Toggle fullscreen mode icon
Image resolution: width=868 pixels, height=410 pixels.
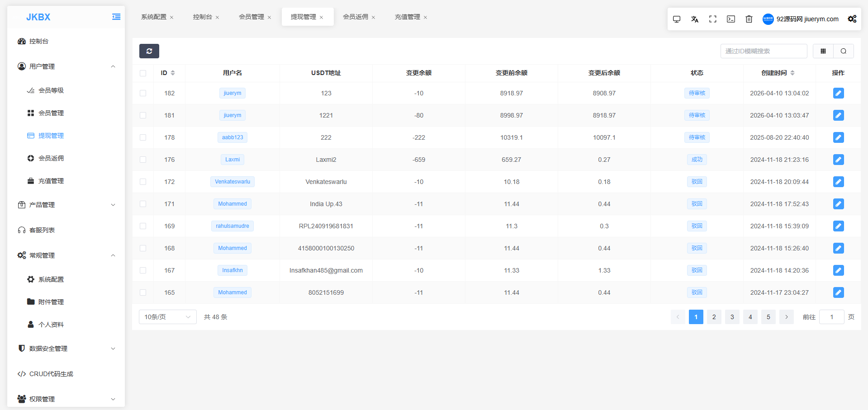coord(713,19)
